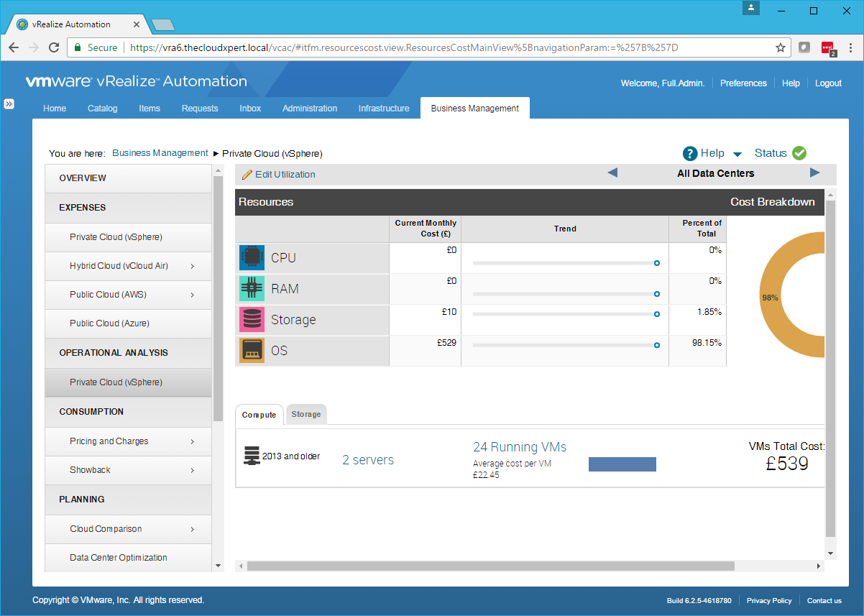The height and width of the screenshot is (616, 864).
Task: Switch to the Storage tab
Action: click(x=306, y=415)
